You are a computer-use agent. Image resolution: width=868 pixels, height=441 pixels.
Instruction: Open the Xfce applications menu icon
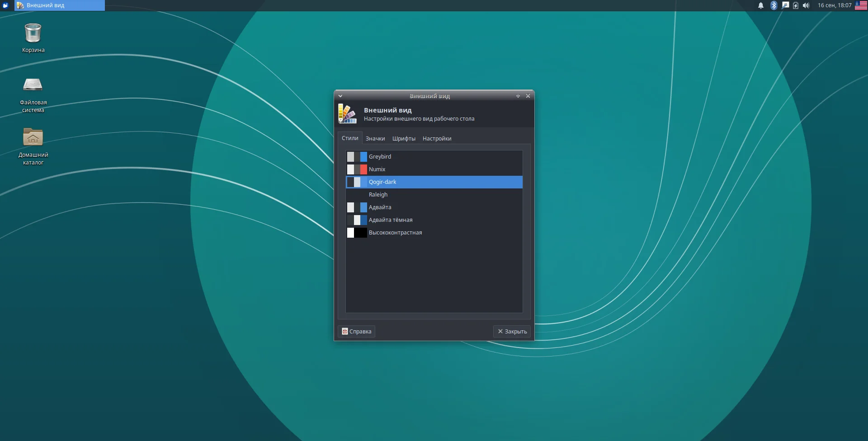tap(6, 5)
